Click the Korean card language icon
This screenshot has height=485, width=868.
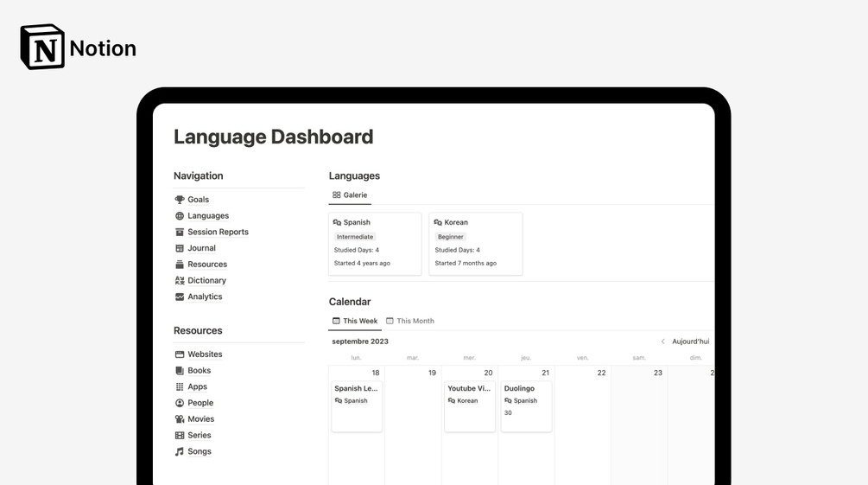[438, 222]
